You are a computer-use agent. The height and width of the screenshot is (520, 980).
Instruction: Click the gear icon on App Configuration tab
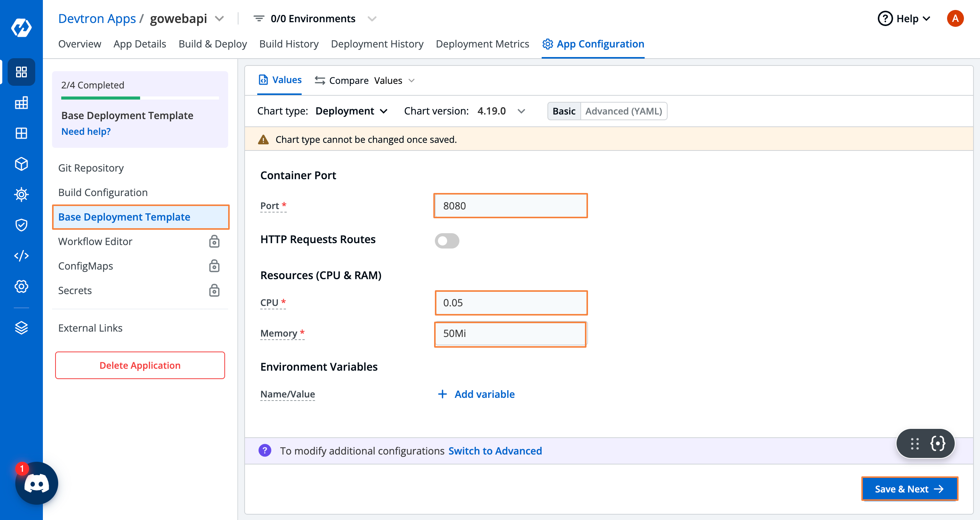(x=547, y=44)
